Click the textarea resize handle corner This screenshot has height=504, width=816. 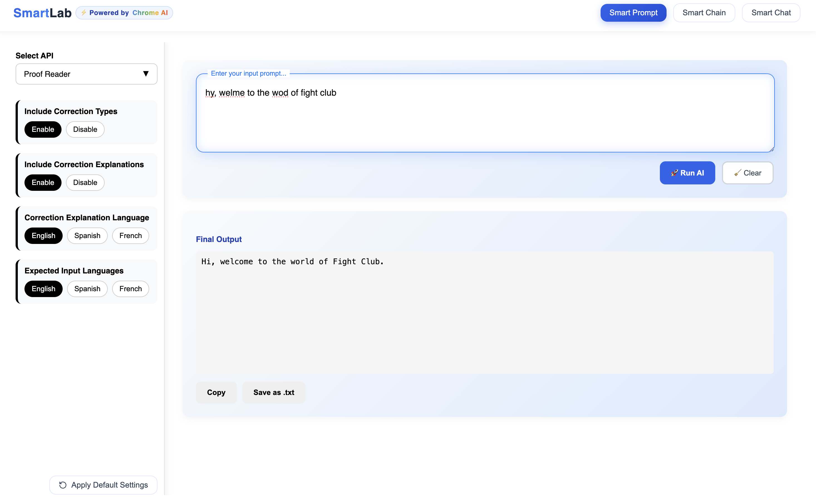point(772,150)
